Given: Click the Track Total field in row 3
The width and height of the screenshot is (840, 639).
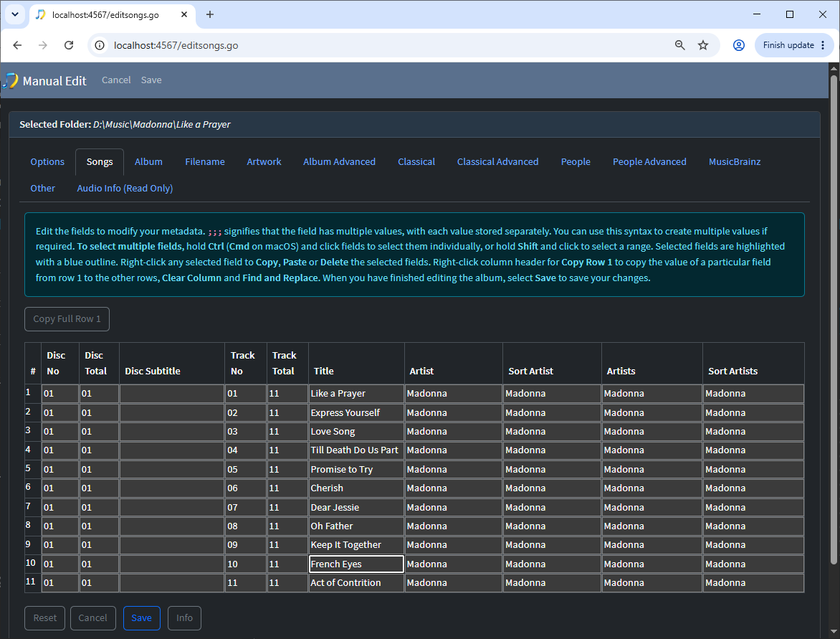Looking at the screenshot, I should coord(287,432).
